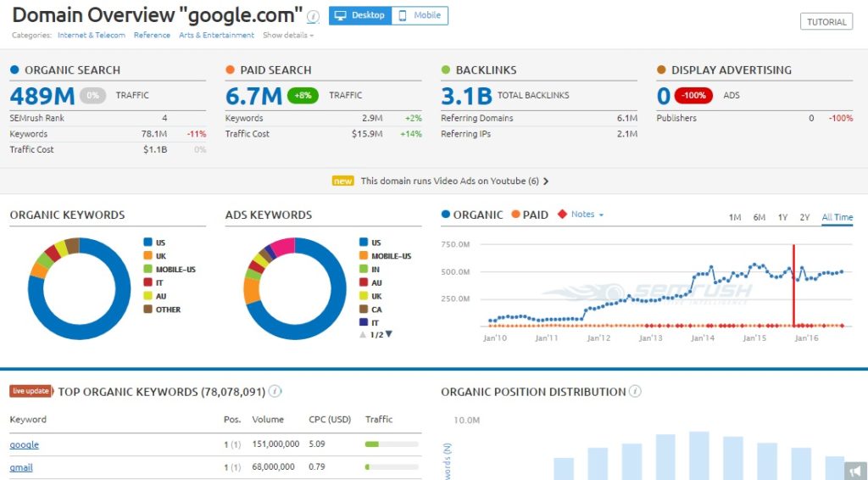The height and width of the screenshot is (480, 868).
Task: Select the 1M time range
Action: point(735,217)
